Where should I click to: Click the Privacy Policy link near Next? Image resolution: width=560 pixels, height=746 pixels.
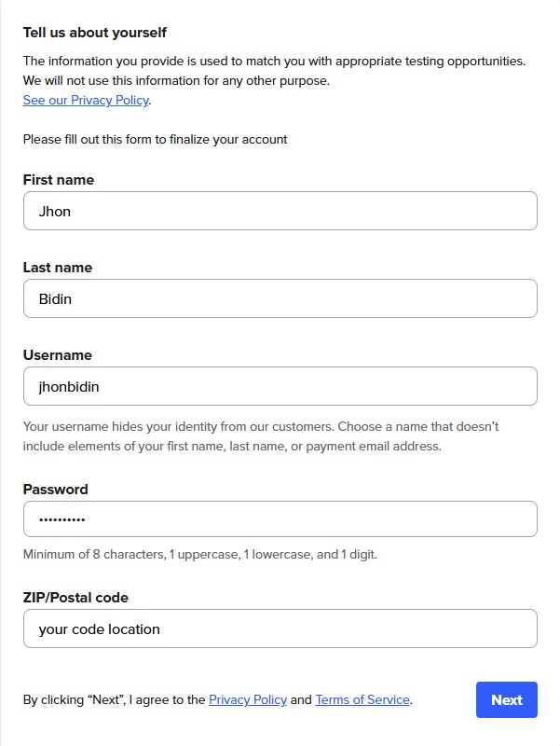[246, 699]
